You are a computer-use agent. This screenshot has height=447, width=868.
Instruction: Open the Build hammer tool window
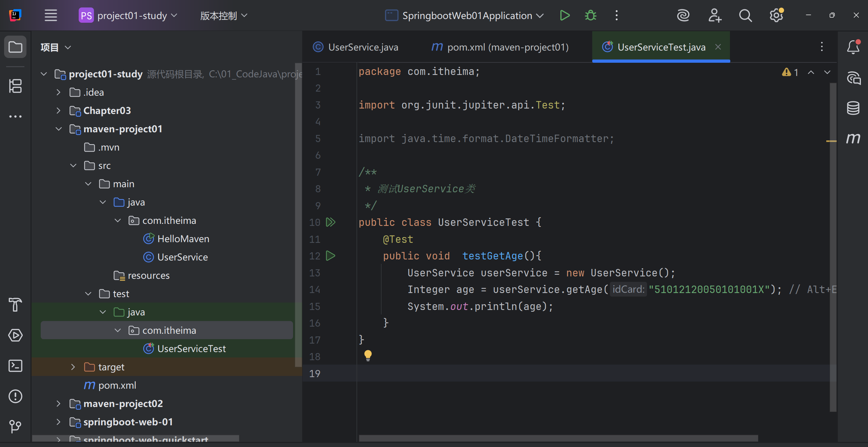15,305
